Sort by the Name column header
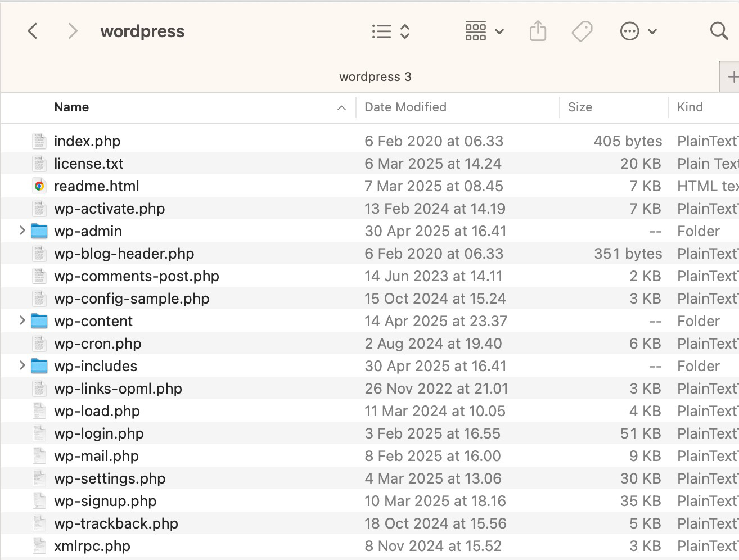This screenshot has width=739, height=560. (71, 107)
